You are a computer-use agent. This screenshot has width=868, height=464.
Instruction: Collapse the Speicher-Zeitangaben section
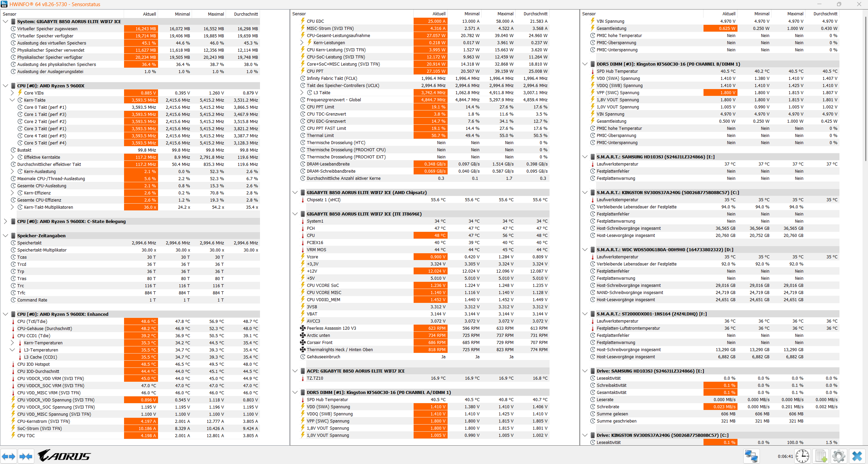(x=5, y=236)
